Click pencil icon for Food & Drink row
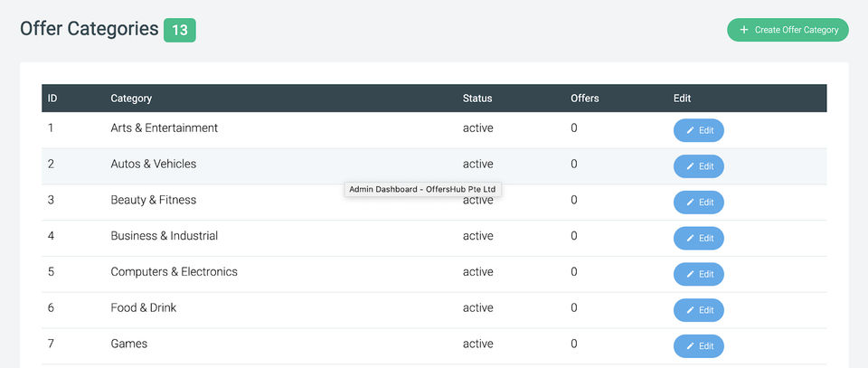The height and width of the screenshot is (368, 868). tap(690, 310)
